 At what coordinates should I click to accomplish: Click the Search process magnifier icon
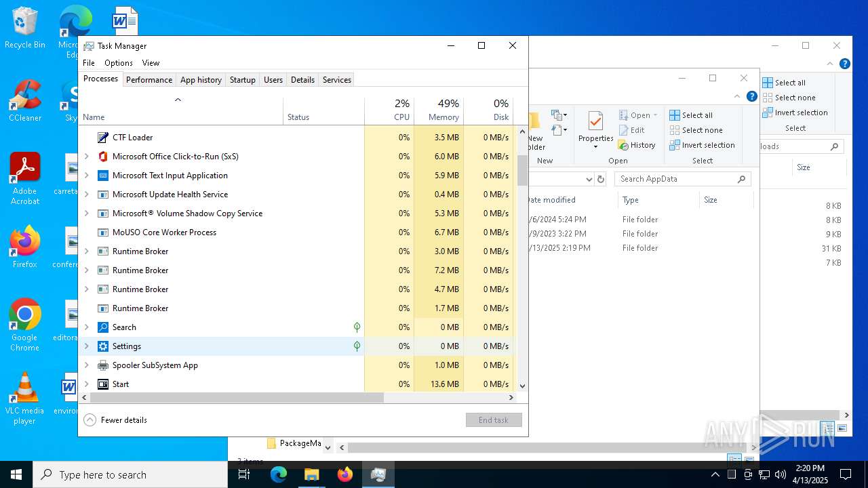(x=103, y=327)
